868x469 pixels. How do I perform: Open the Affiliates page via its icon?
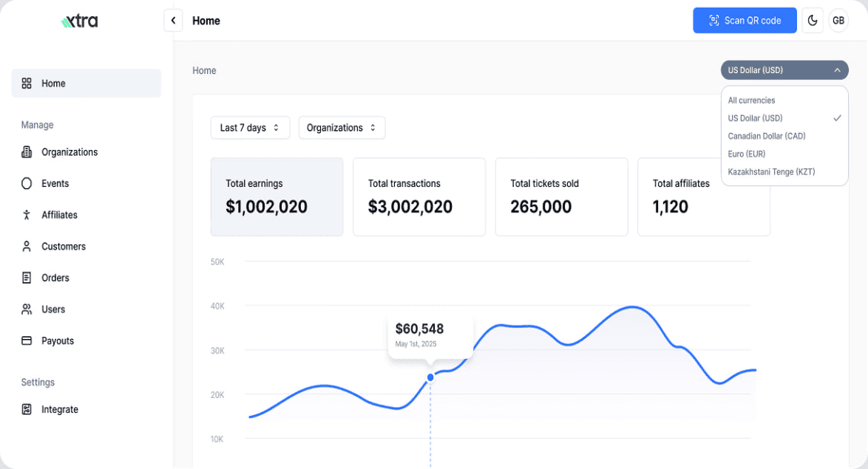(x=26, y=214)
